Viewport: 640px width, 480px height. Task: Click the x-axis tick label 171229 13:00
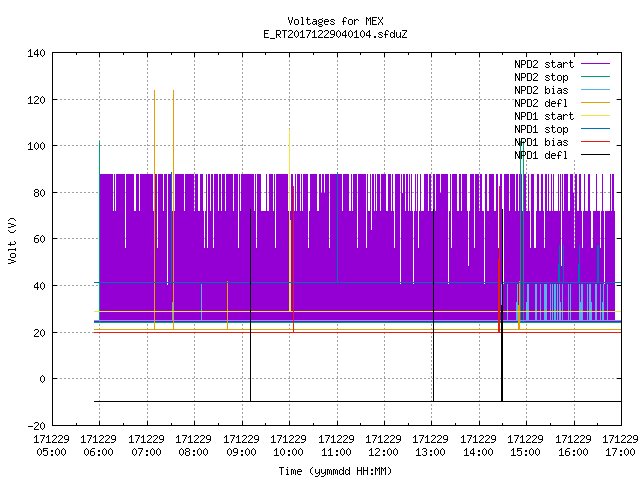coord(431,446)
